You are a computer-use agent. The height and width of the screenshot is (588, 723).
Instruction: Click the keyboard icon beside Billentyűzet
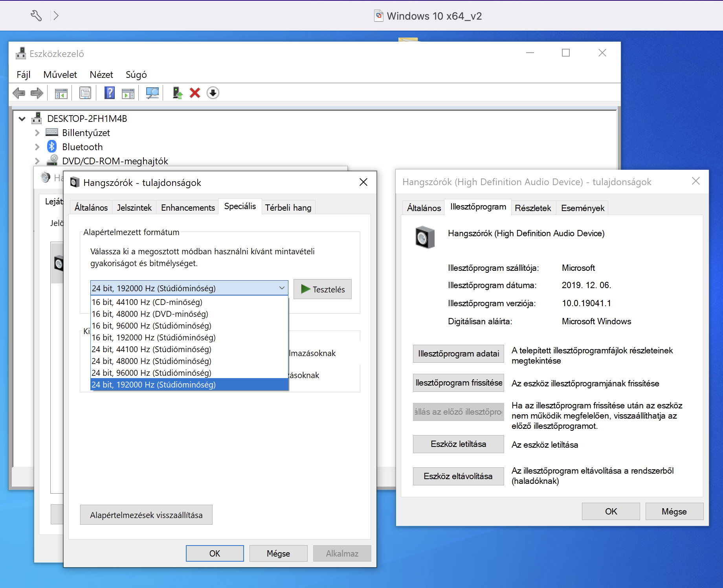tap(52, 132)
